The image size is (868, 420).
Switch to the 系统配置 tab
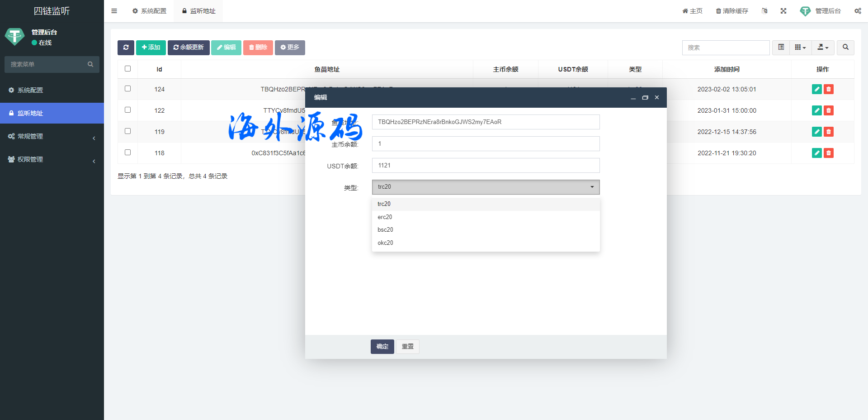tap(150, 11)
